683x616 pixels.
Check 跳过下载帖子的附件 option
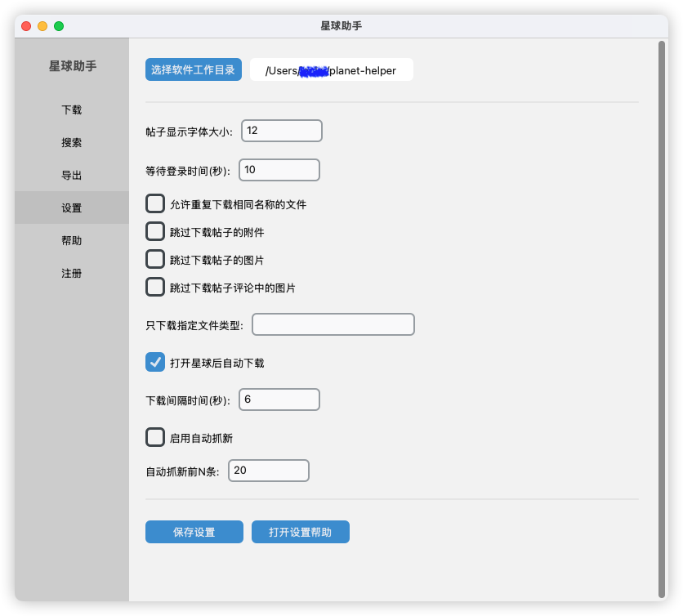click(x=155, y=231)
